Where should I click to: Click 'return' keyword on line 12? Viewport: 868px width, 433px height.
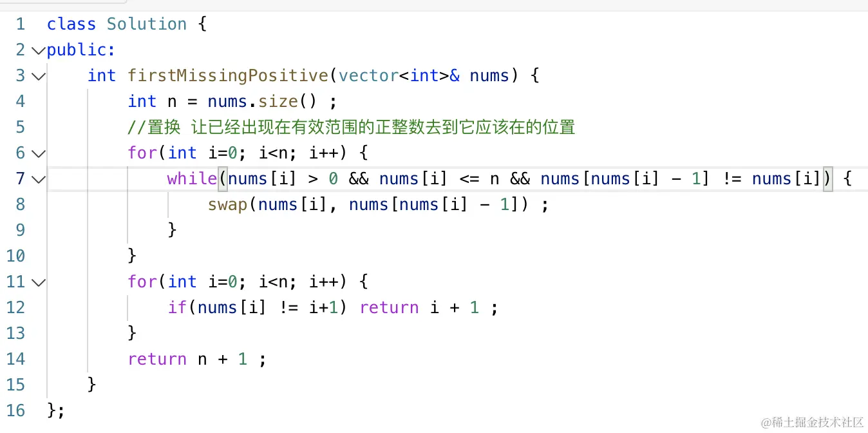389,308
